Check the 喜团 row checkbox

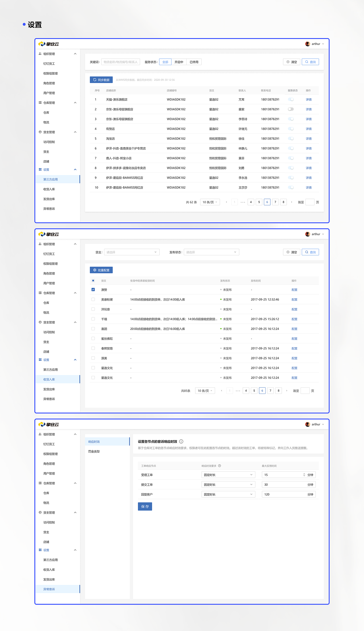[x=93, y=328]
